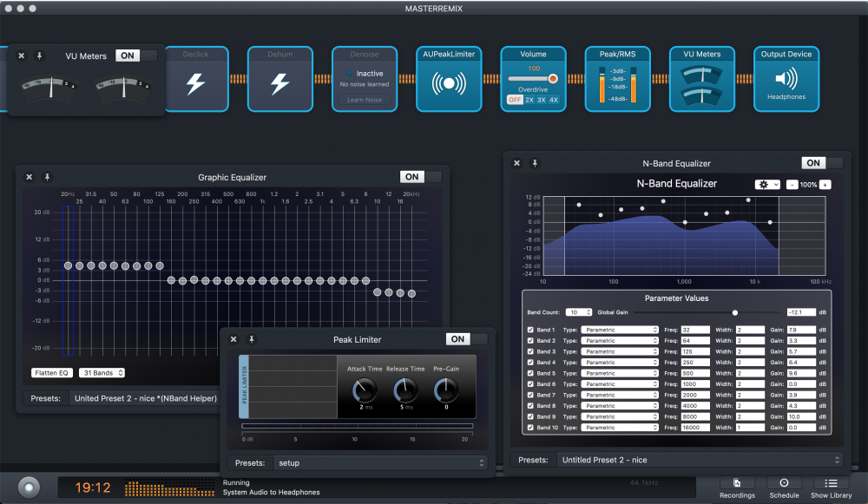Click the Flatten EQ button

[x=51, y=373]
